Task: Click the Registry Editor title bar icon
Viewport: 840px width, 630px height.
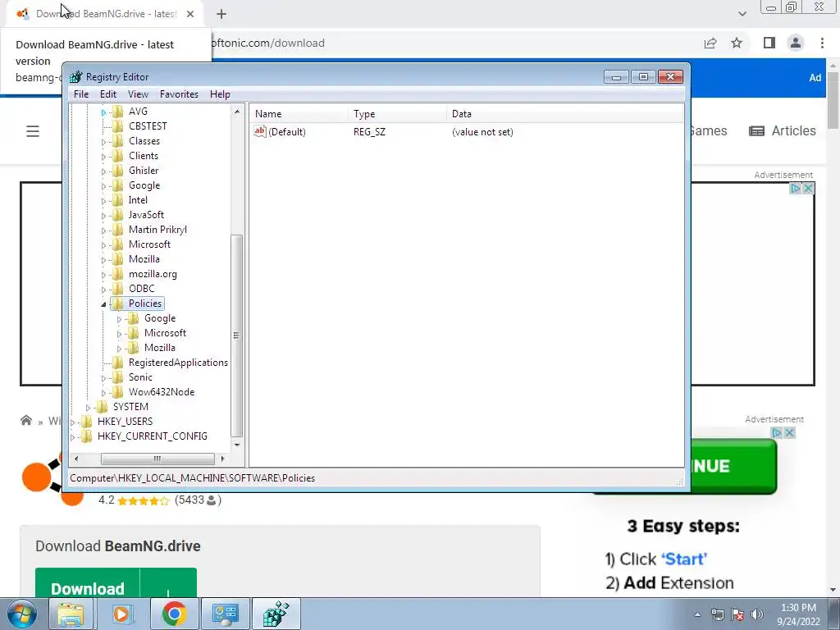Action: pyautogui.click(x=76, y=77)
